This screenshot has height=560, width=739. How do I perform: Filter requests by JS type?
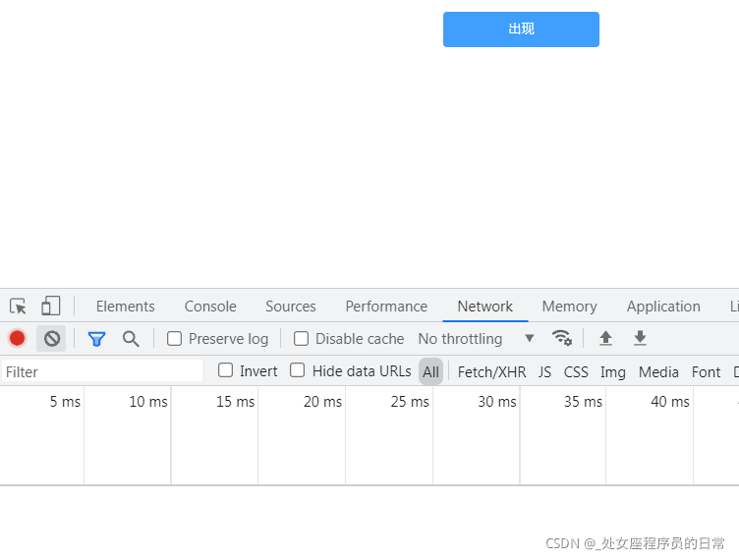544,372
